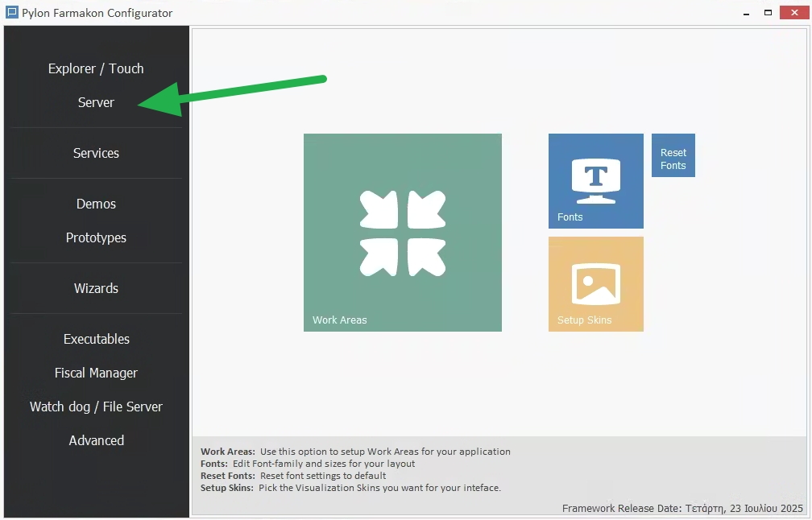Select Prototypes from the left menu
Image resolution: width=812 pixels, height=520 pixels.
pyautogui.click(x=96, y=237)
